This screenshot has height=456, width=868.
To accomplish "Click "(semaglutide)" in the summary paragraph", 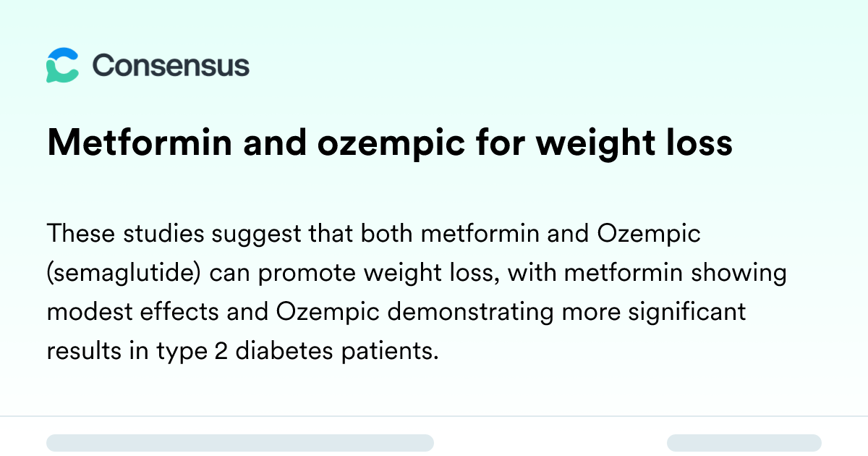I will click(123, 274).
